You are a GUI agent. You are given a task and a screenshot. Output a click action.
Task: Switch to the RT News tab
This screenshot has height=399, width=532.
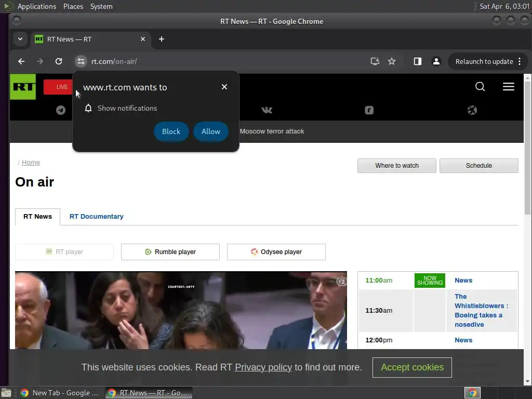pos(37,217)
